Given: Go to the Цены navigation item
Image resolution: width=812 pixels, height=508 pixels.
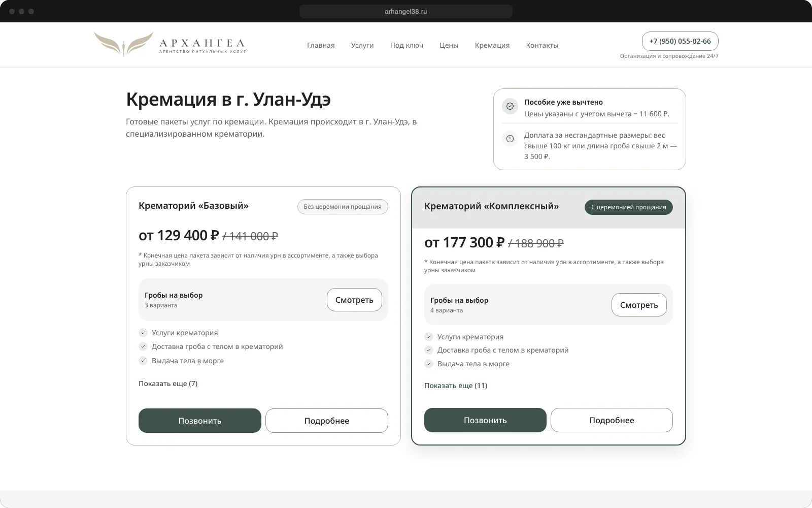Looking at the screenshot, I should point(449,45).
